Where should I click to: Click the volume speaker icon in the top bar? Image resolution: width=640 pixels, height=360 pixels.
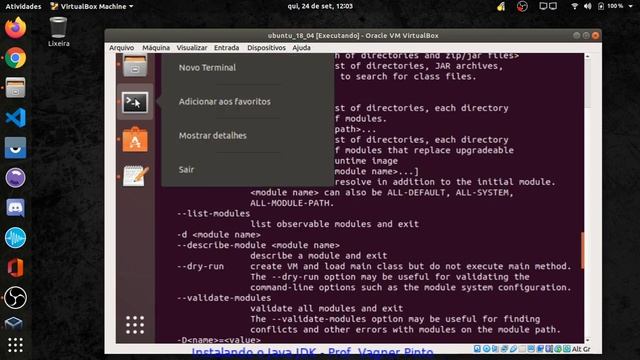point(587,6)
